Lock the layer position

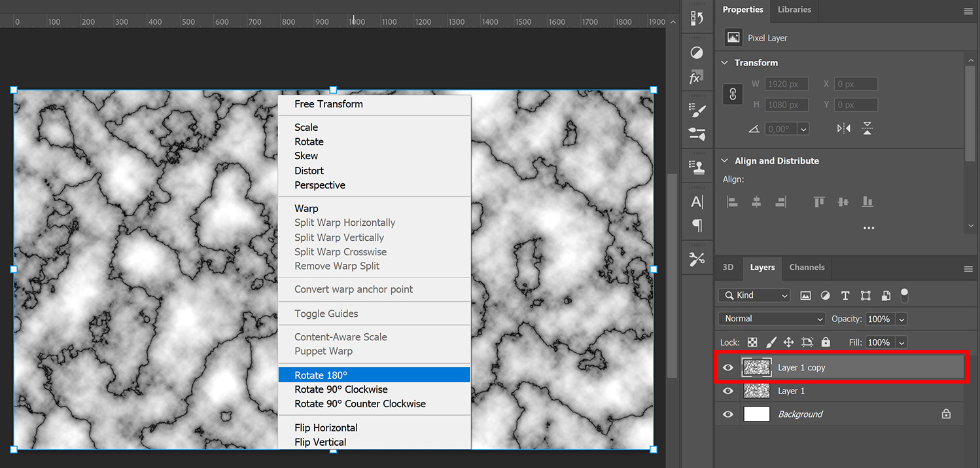[788, 342]
